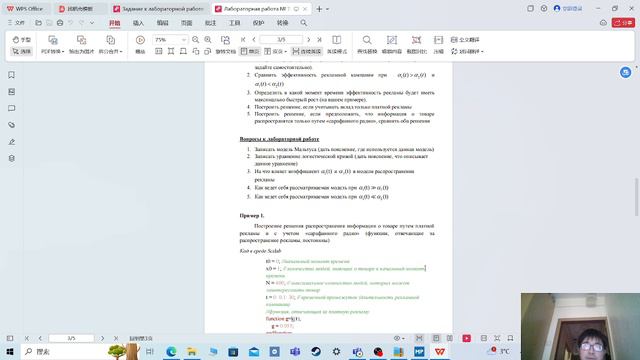Click the open folder icon
This screenshot has width=640, height=360.
[x=38, y=23]
